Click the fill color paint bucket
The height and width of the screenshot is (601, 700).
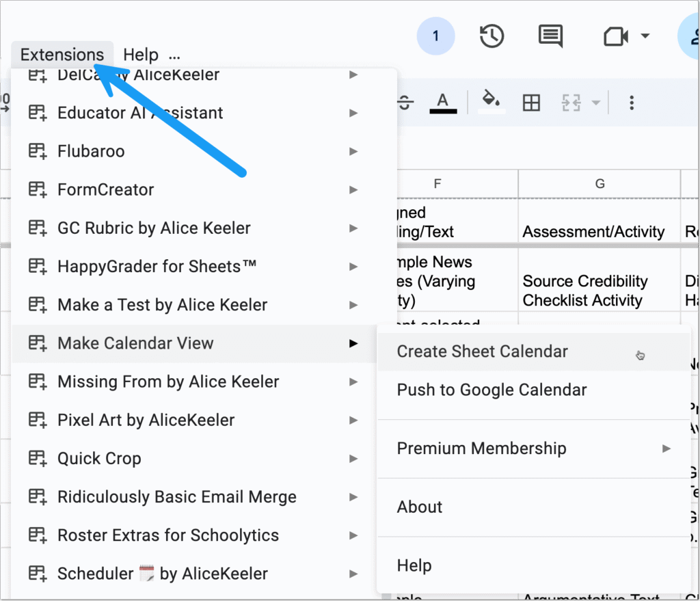click(x=491, y=101)
